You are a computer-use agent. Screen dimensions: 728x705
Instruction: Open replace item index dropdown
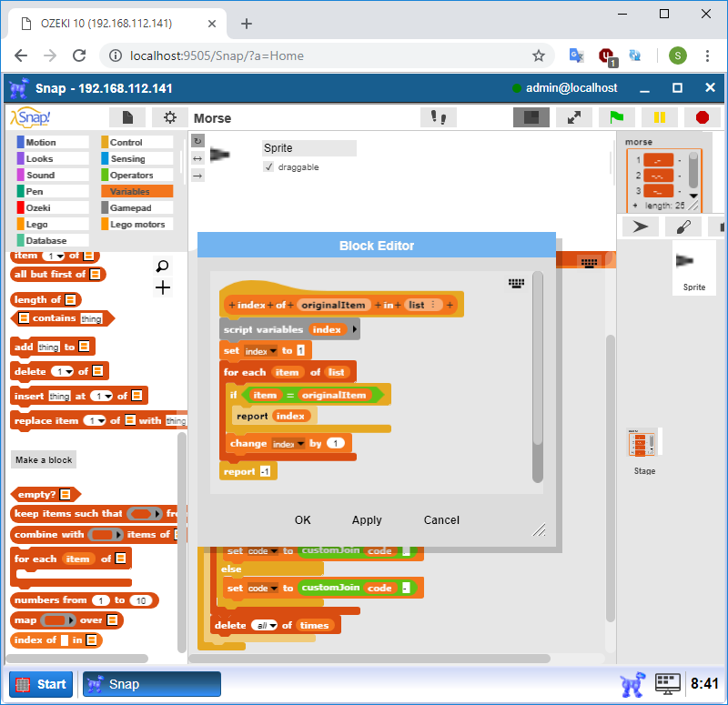(101, 421)
